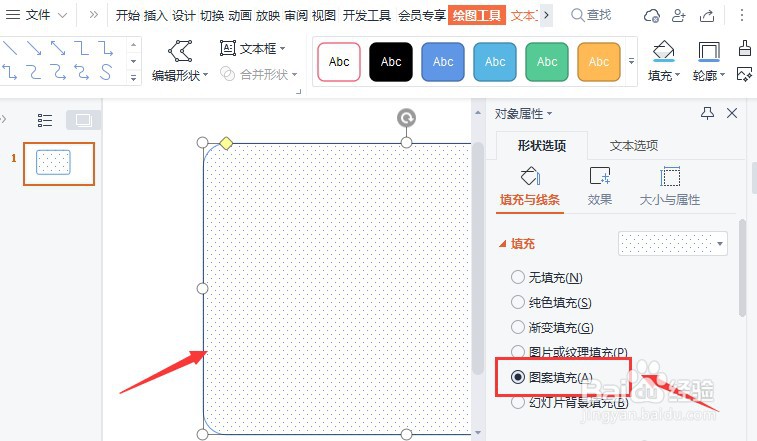Apply the orange Abc shape style
This screenshot has height=441, width=757.
point(599,62)
